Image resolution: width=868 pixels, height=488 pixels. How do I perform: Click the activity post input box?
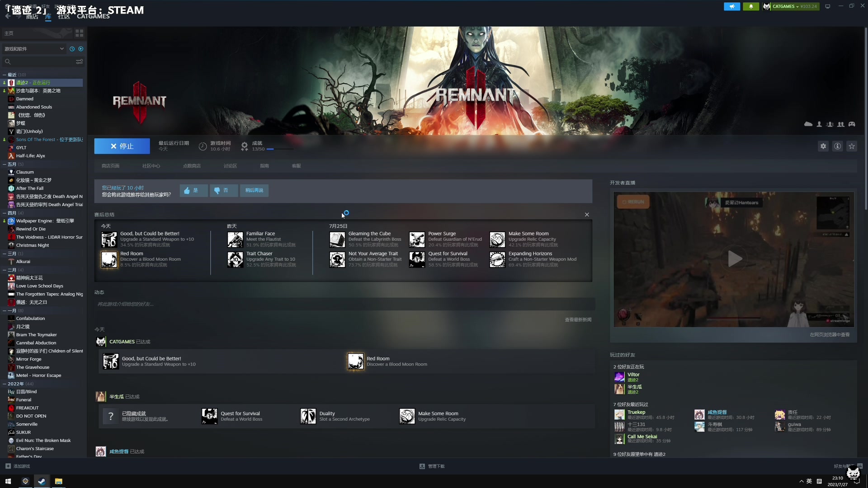point(344,304)
